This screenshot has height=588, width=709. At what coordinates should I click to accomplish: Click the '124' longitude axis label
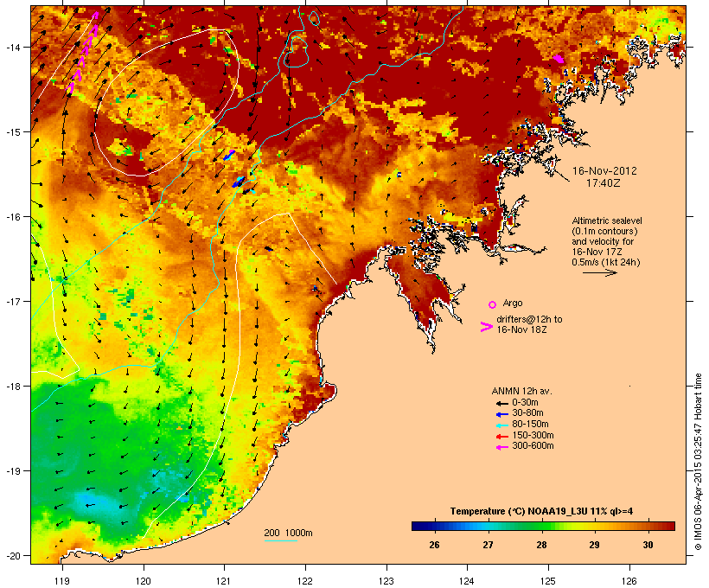coord(467,581)
